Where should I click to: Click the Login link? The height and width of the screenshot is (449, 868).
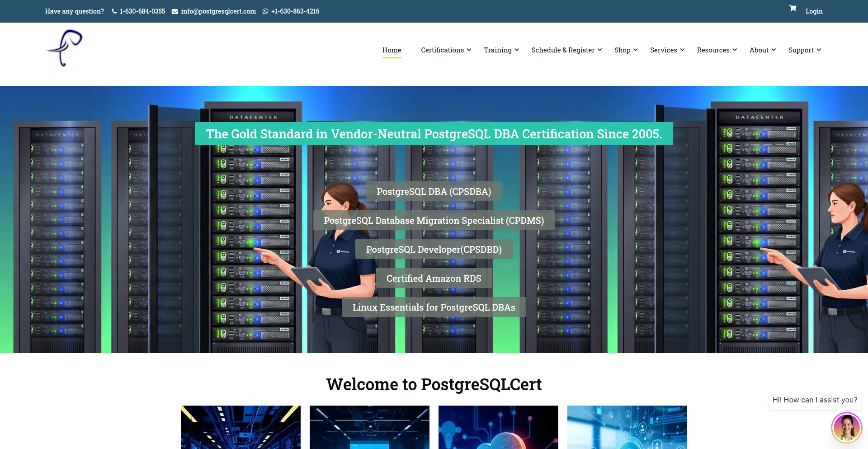pos(814,11)
